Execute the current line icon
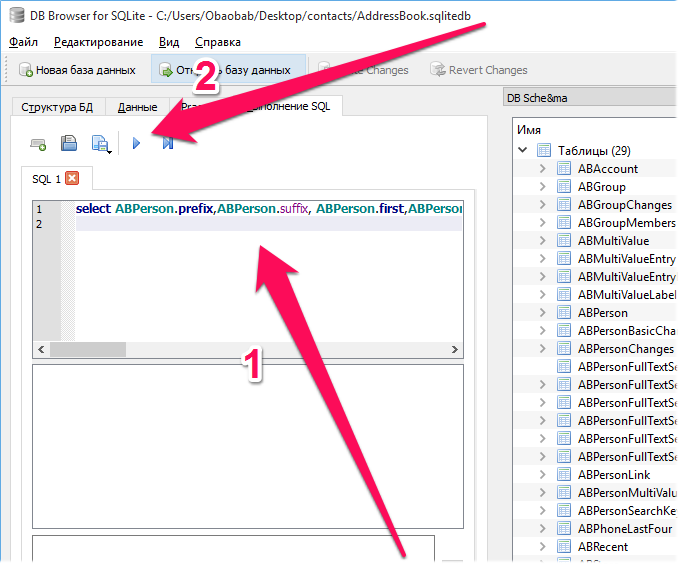This screenshot has height=564, width=679. 168,143
